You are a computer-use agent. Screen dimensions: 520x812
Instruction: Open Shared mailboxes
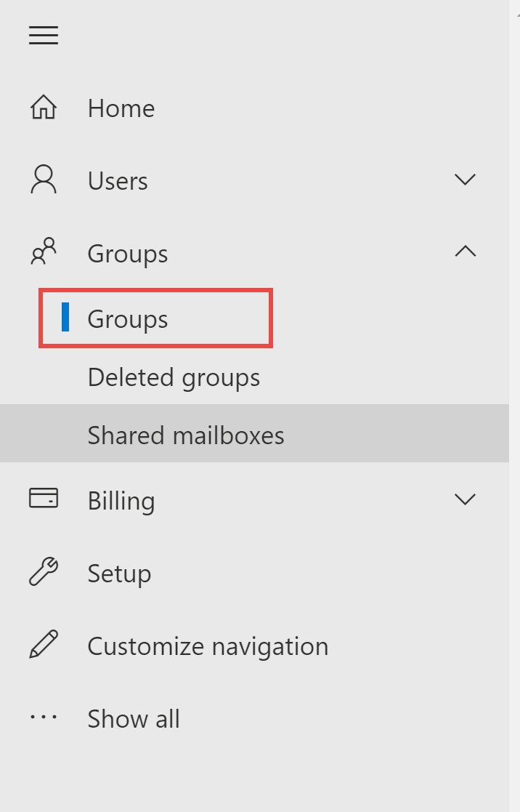[x=186, y=434]
